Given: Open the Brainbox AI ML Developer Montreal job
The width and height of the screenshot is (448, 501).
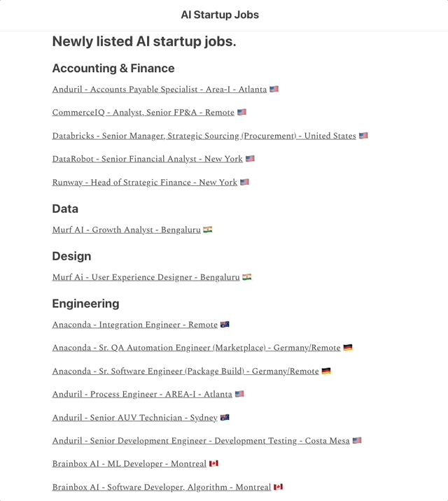Looking at the screenshot, I should tap(129, 464).
